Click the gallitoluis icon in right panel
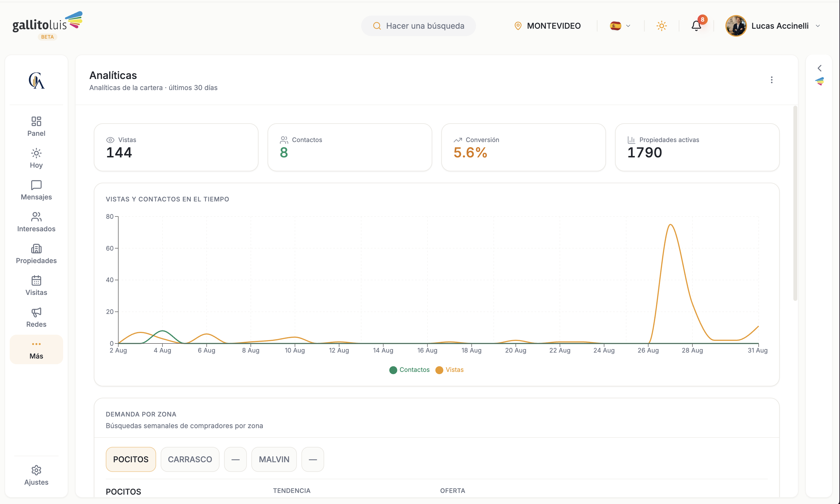The height and width of the screenshot is (504, 840). (x=820, y=81)
